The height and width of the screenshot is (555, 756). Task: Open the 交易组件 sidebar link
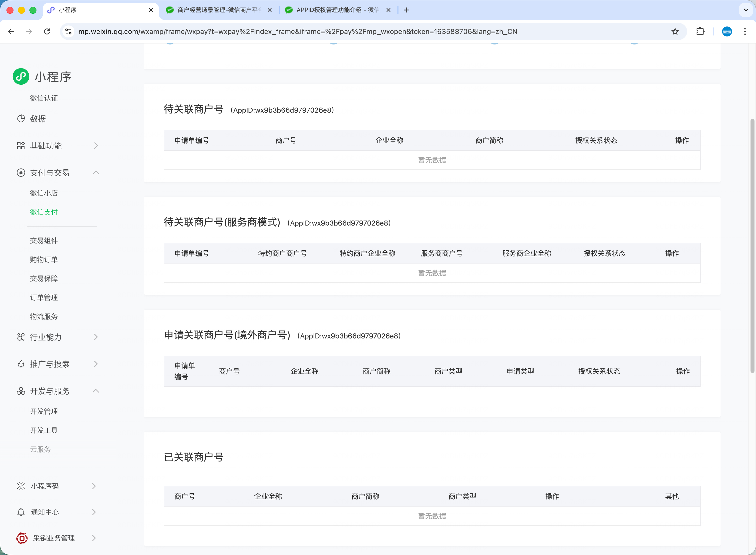(x=44, y=241)
